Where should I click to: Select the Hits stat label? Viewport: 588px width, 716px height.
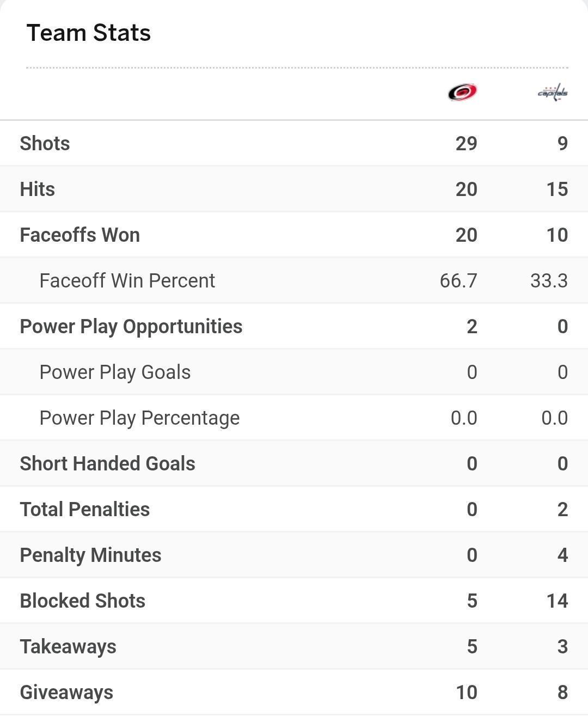click(x=37, y=189)
